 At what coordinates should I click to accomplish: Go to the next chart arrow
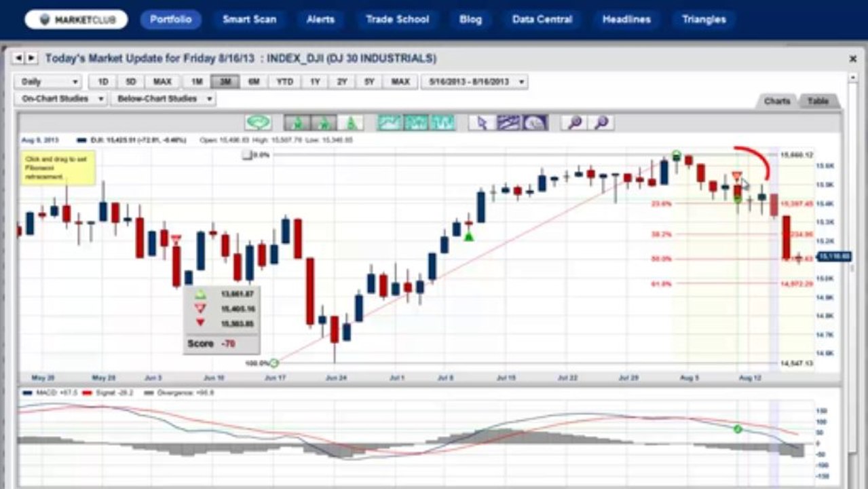31,58
